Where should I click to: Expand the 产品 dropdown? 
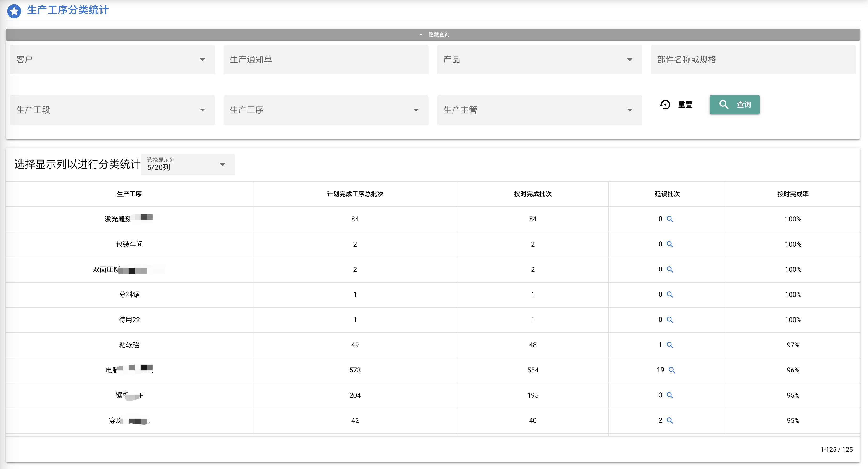(x=539, y=60)
